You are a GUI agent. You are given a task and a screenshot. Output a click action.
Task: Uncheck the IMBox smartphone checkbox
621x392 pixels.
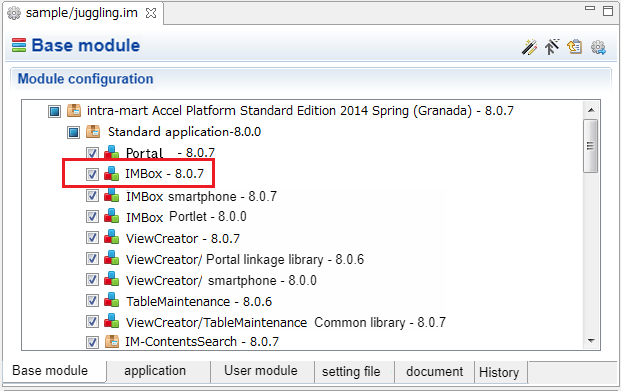(x=92, y=196)
